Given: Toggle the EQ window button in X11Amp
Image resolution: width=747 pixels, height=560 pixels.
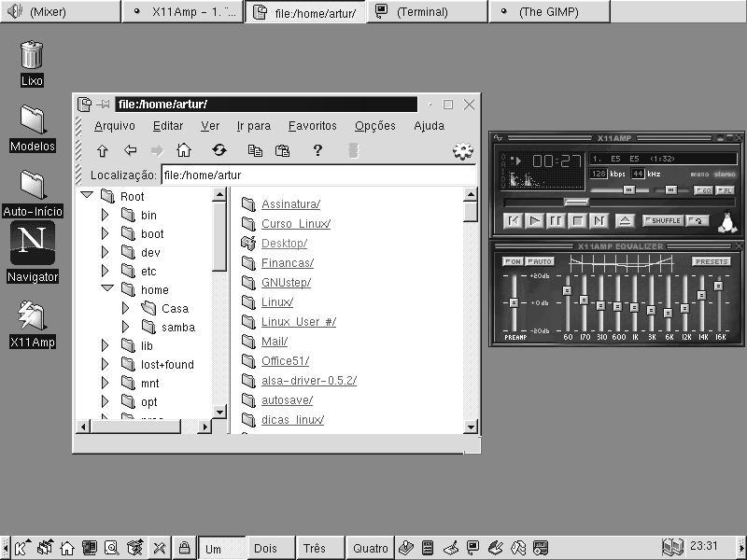Looking at the screenshot, I should tap(703, 190).
